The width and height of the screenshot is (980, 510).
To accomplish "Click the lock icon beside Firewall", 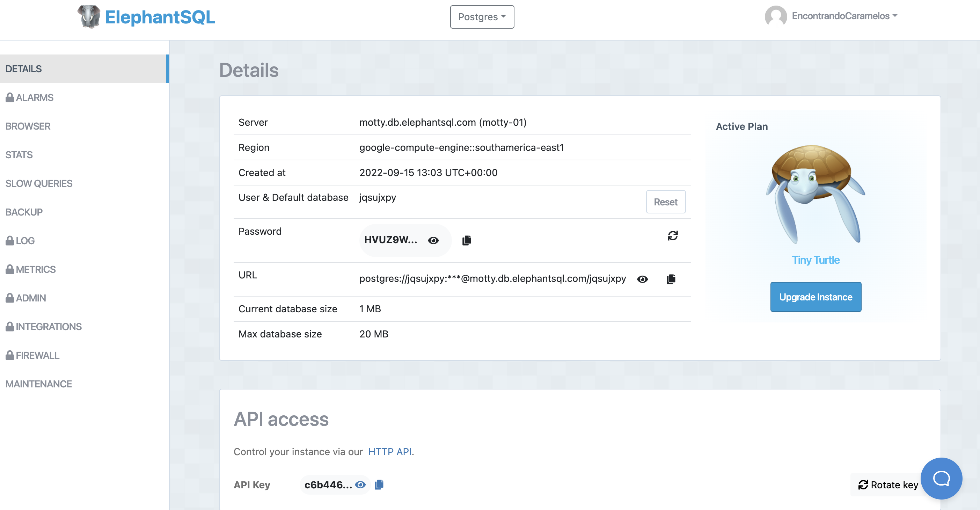I will click(9, 355).
